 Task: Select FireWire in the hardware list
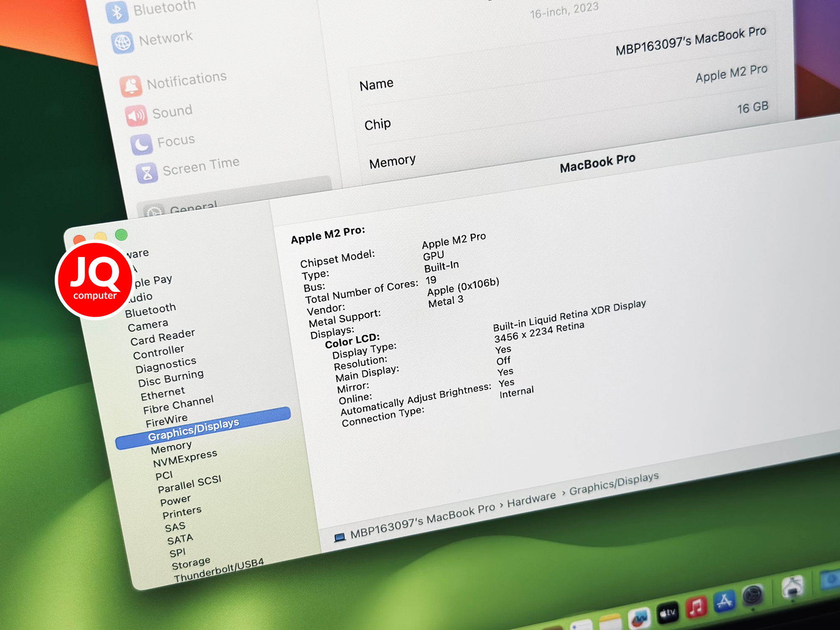pyautogui.click(x=167, y=421)
